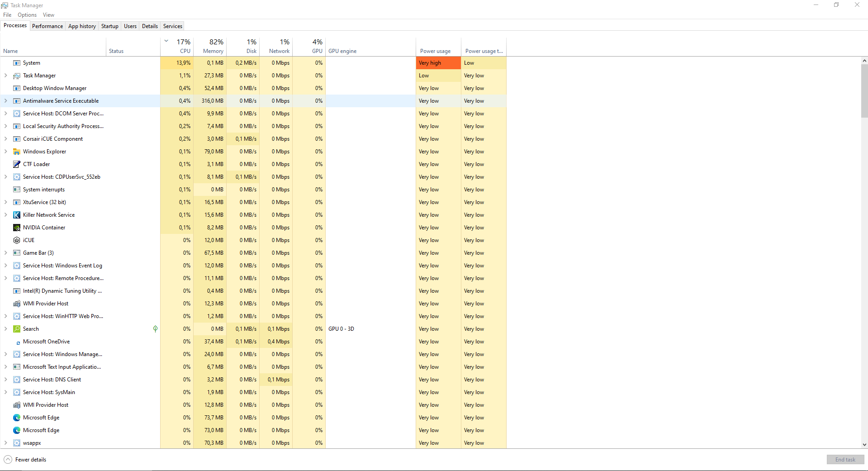The image size is (868, 471).
Task: Sort processes by Network column
Action: pos(276,47)
